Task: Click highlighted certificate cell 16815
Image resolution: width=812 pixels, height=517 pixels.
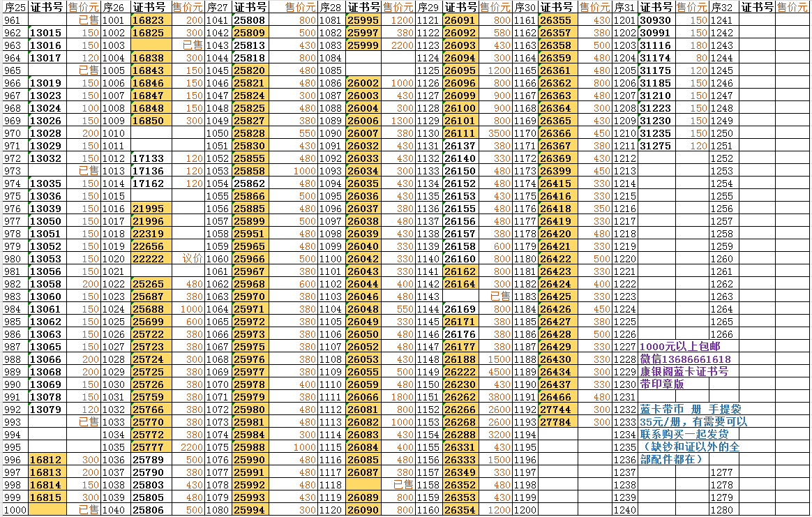Action: 47,497
